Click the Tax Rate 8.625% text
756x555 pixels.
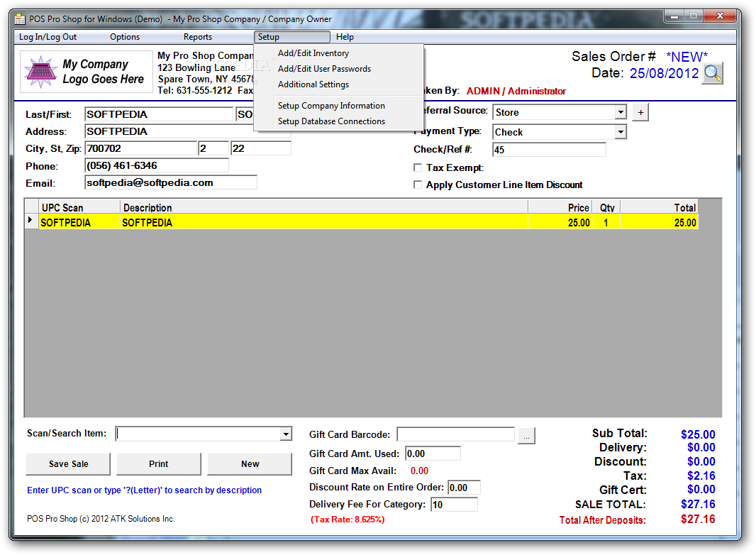[x=348, y=520]
